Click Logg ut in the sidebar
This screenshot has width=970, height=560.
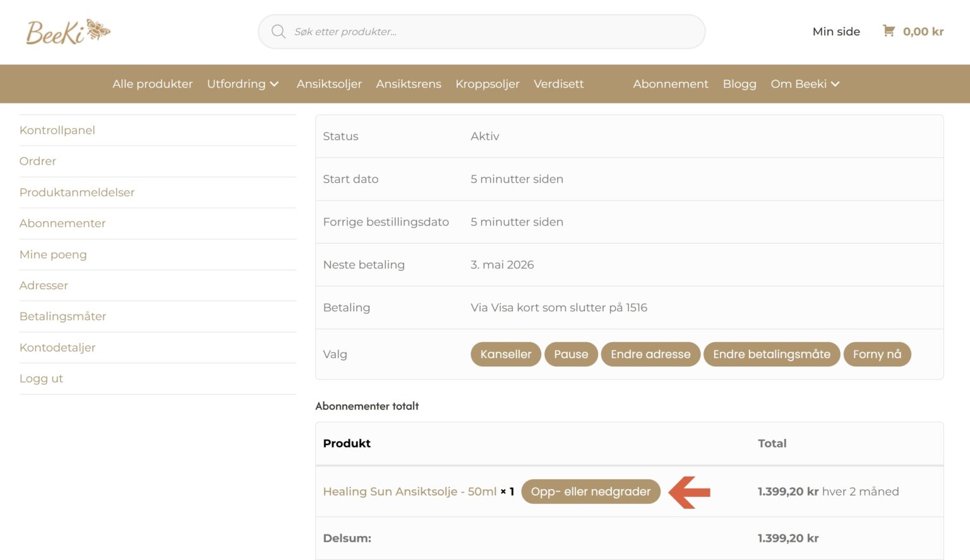41,379
